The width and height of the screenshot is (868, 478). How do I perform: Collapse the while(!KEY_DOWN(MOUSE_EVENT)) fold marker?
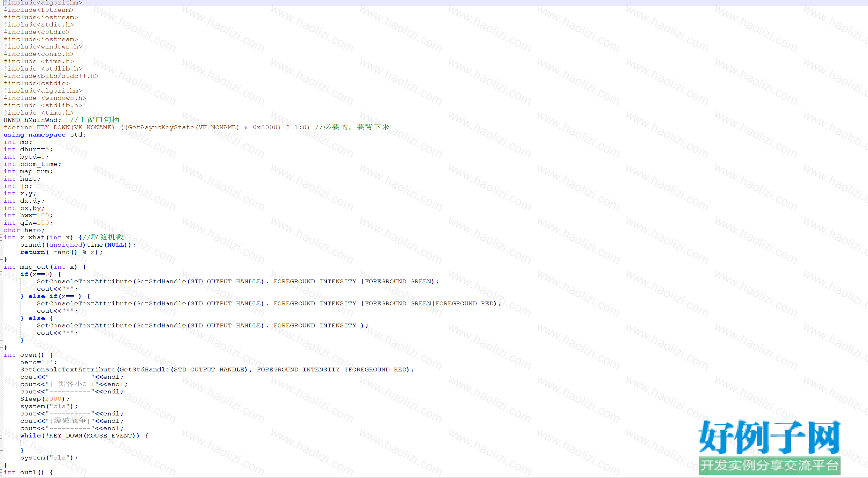tap(1, 436)
